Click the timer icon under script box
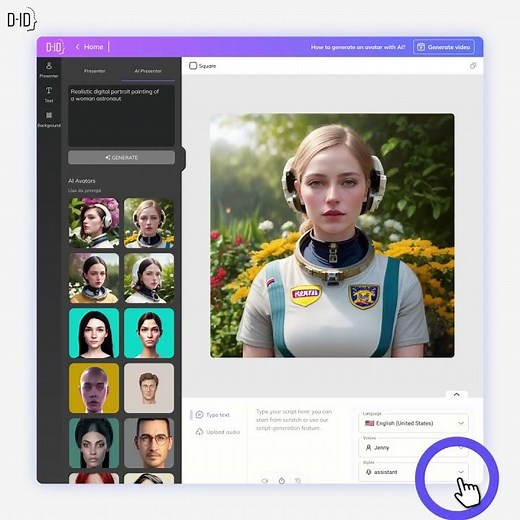520x520 pixels. [282, 481]
